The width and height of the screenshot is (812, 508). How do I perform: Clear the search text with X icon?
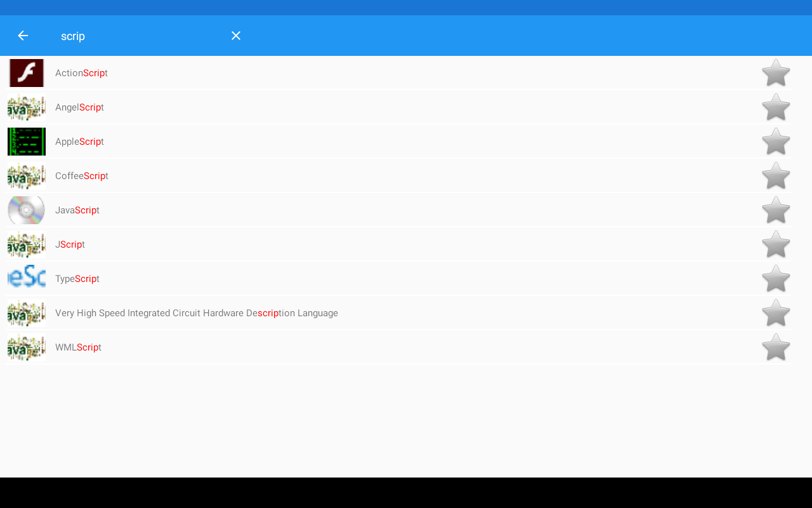coord(236,36)
